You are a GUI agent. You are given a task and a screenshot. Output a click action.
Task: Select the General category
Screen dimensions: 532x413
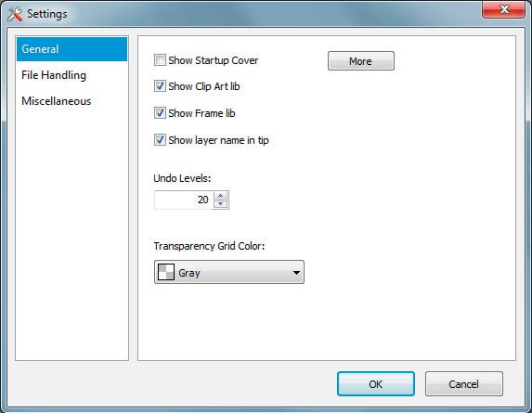coord(71,49)
